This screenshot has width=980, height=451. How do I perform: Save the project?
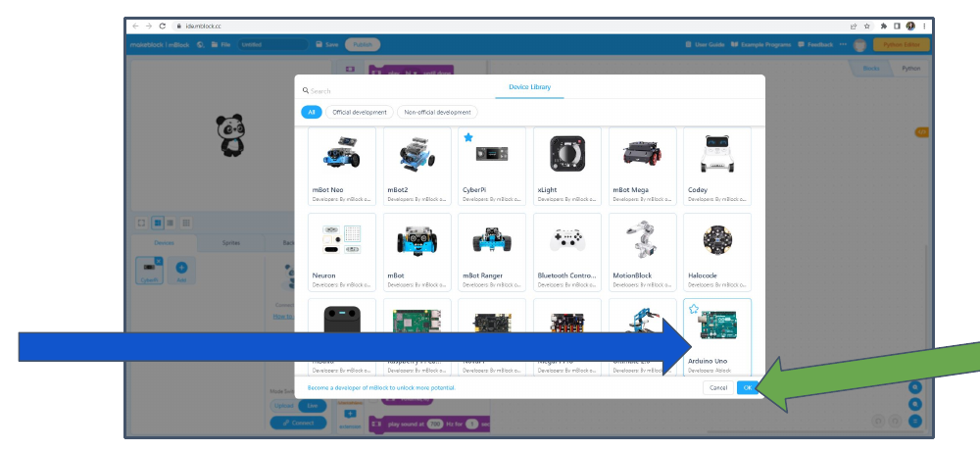click(327, 44)
